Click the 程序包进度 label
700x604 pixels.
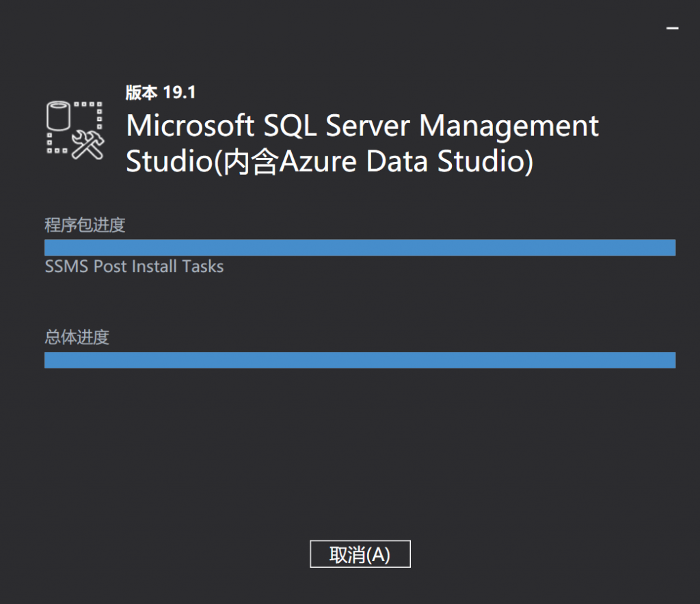coord(85,225)
